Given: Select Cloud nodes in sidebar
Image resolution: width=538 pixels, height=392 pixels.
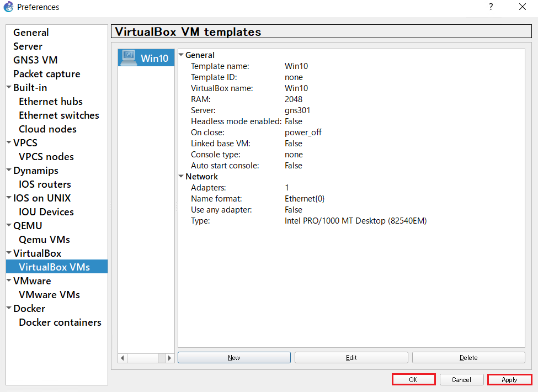Looking at the screenshot, I should tap(47, 129).
